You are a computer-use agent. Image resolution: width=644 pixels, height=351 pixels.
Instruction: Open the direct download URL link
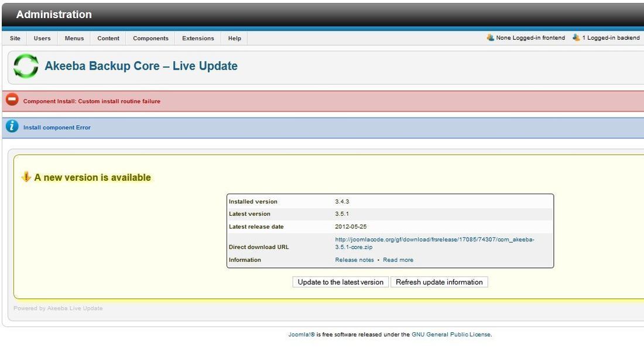(x=434, y=243)
